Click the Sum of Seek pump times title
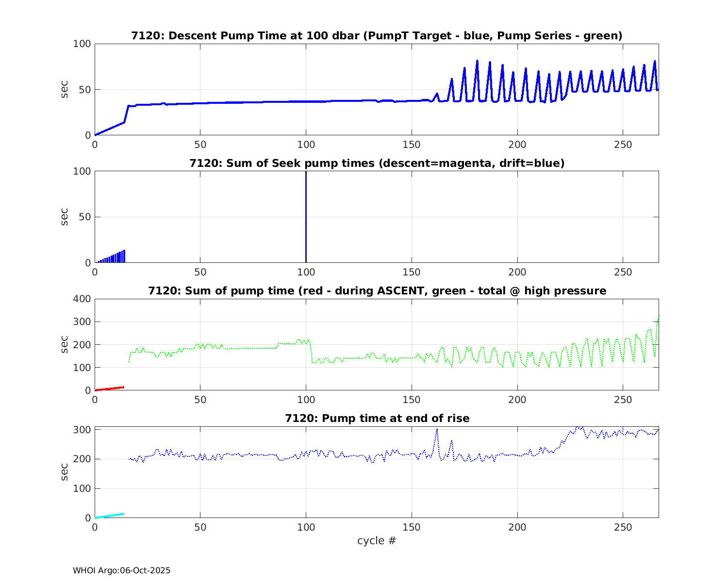Screen dimensions: 728x582 (x=377, y=163)
